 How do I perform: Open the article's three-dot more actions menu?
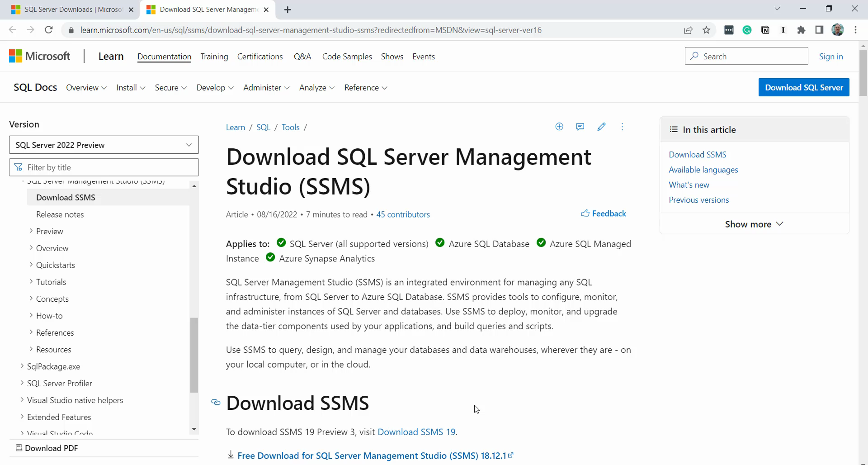click(x=622, y=127)
